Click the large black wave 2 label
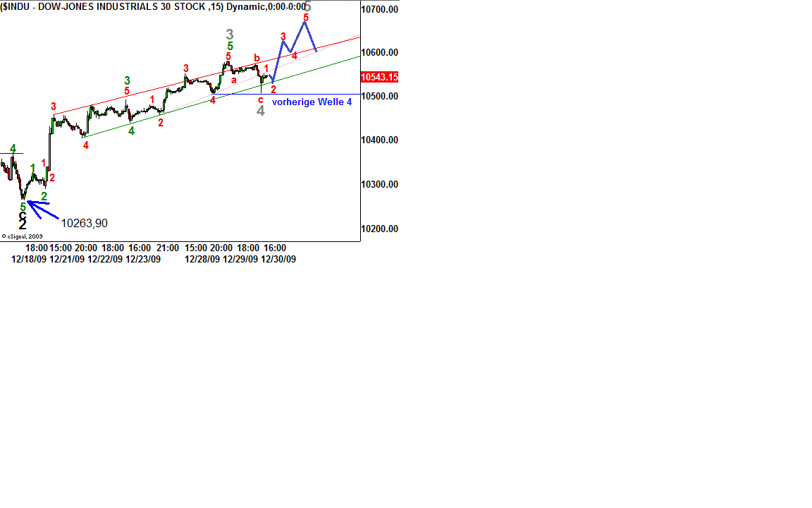 (x=23, y=224)
